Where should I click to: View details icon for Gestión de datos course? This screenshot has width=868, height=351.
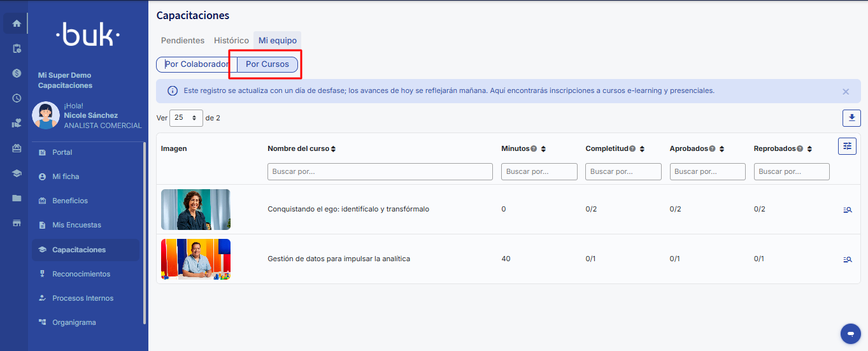(x=847, y=259)
